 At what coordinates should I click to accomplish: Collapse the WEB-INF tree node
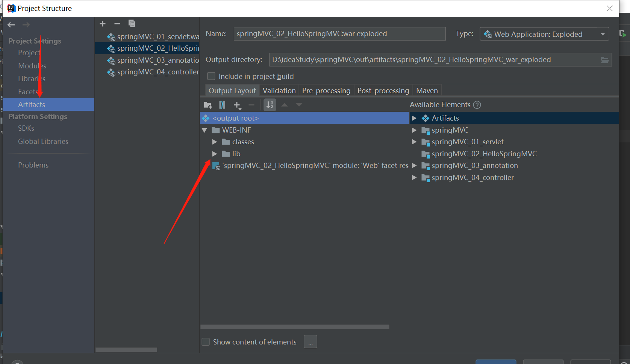204,130
